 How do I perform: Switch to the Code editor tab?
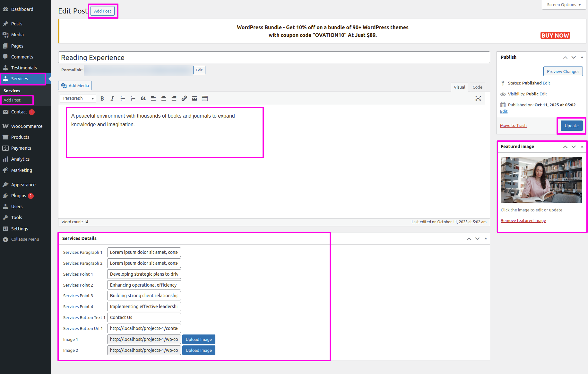[x=477, y=87]
